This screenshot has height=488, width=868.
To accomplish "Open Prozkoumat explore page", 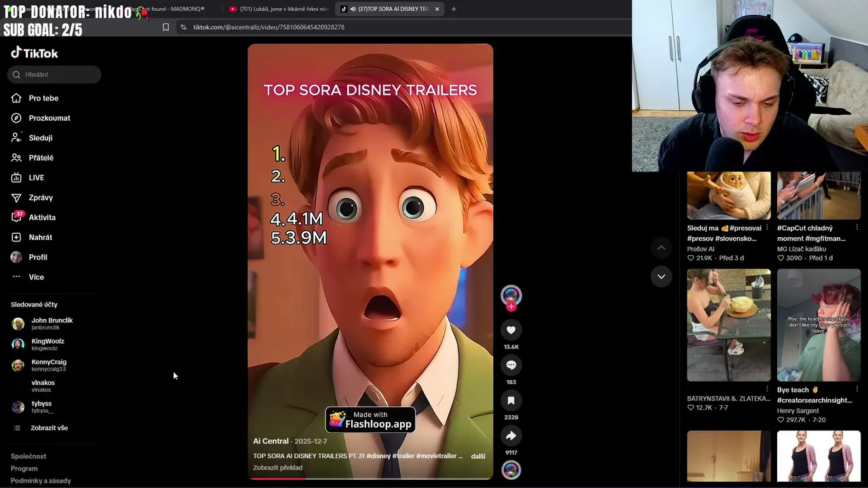I will tap(49, 118).
